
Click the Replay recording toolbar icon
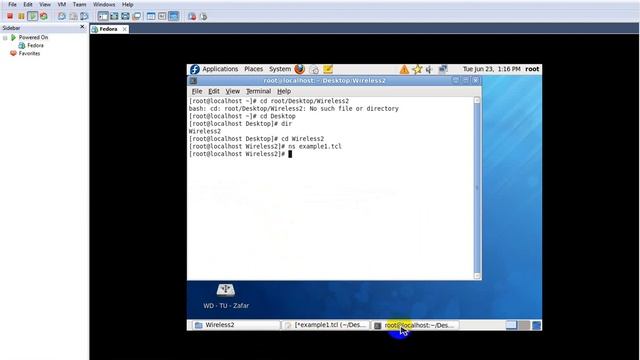[x=203, y=16]
